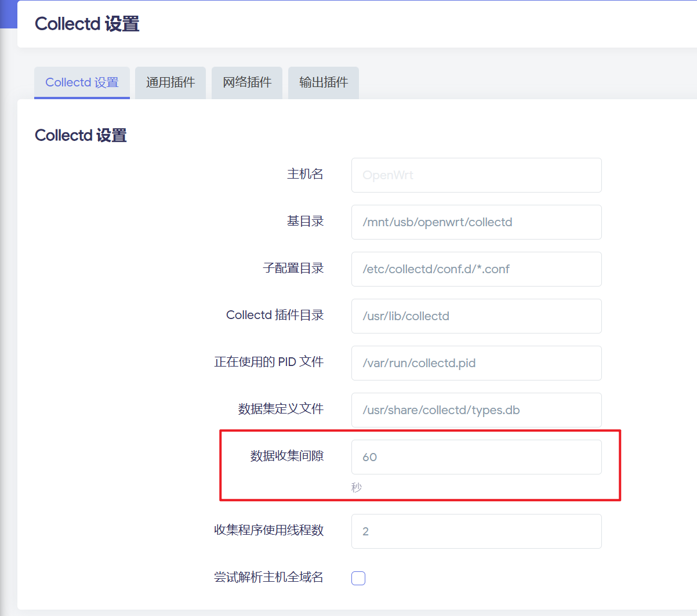Viewport: 697px width, 616px height.
Task: Click the 数据集定义文件 input field
Action: [477, 410]
